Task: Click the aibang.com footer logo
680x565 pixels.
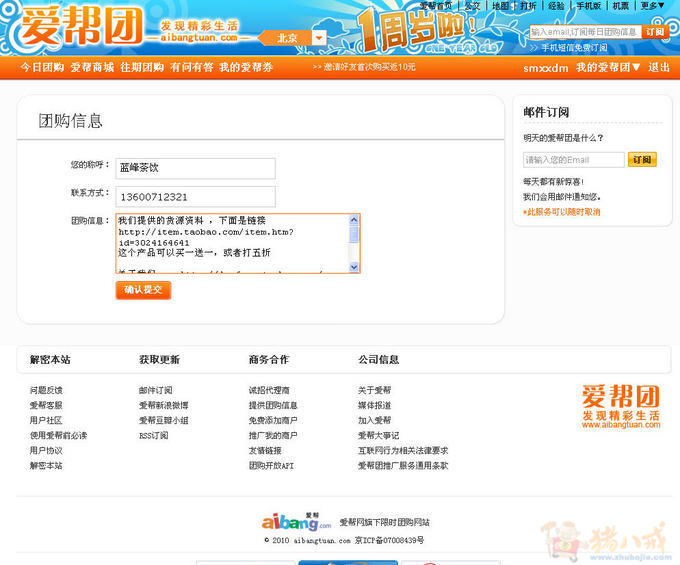Action: point(297,521)
